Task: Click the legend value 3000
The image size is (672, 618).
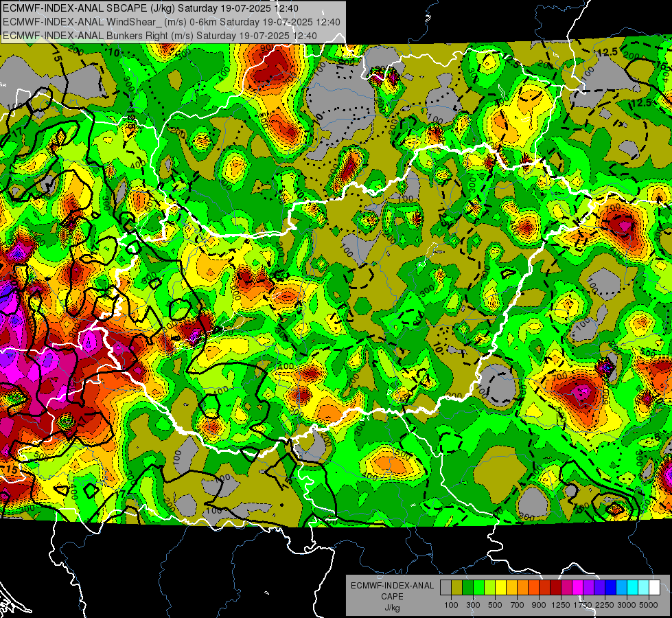Action: point(626,605)
